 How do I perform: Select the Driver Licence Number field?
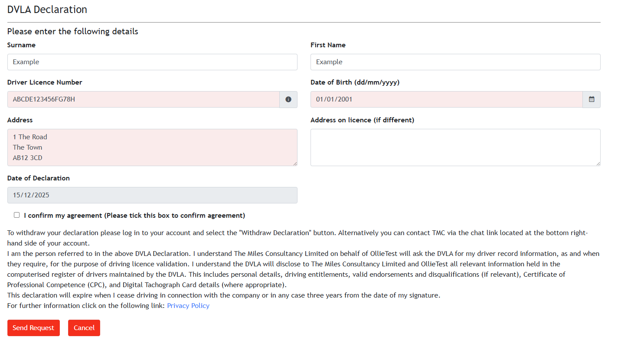click(143, 99)
